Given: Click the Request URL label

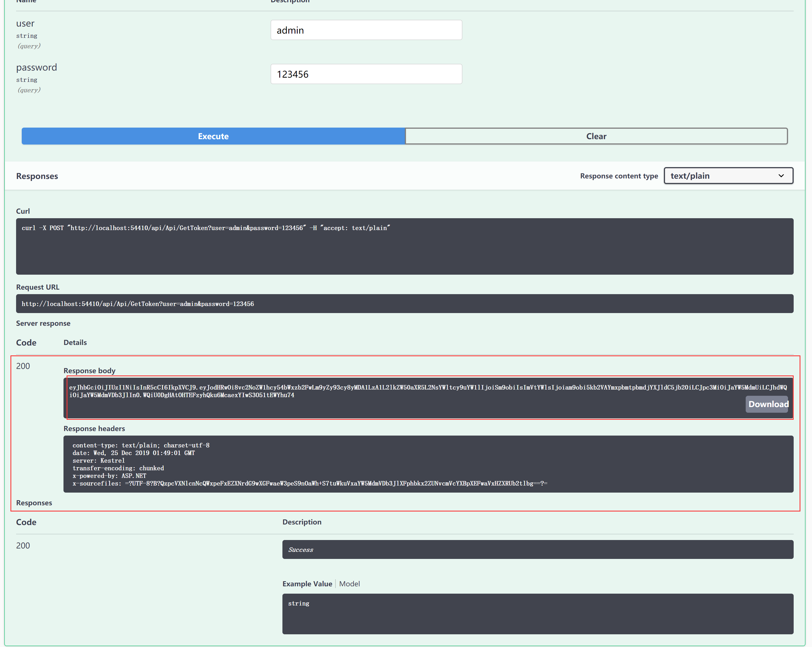Looking at the screenshot, I should click(38, 287).
